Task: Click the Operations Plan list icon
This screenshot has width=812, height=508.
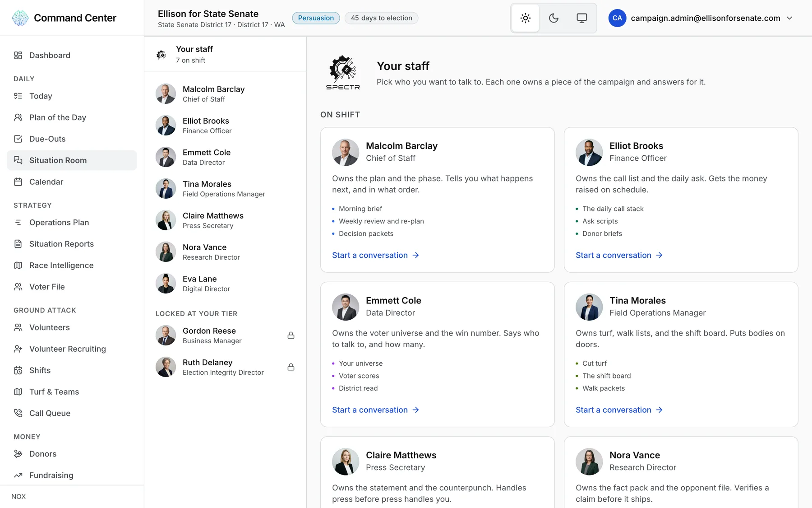Action: [18, 223]
